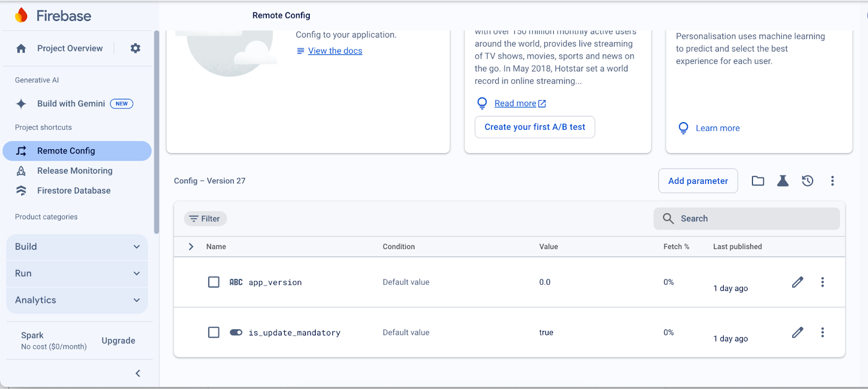
Task: Edit the app_version parameter
Action: point(797,282)
